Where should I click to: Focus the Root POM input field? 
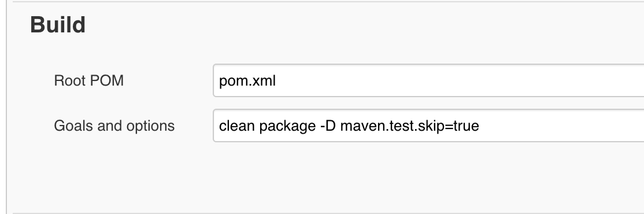428,80
